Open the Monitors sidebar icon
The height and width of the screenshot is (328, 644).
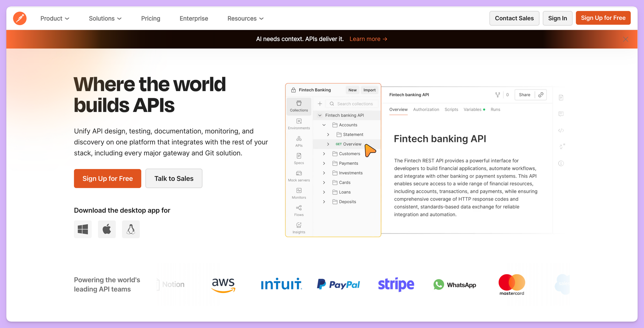(x=299, y=193)
